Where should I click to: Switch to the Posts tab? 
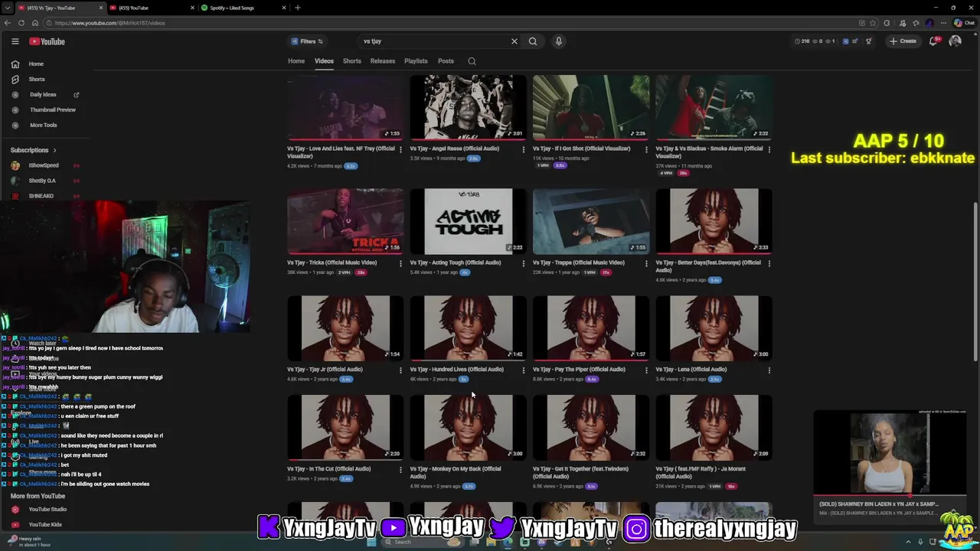coord(446,61)
